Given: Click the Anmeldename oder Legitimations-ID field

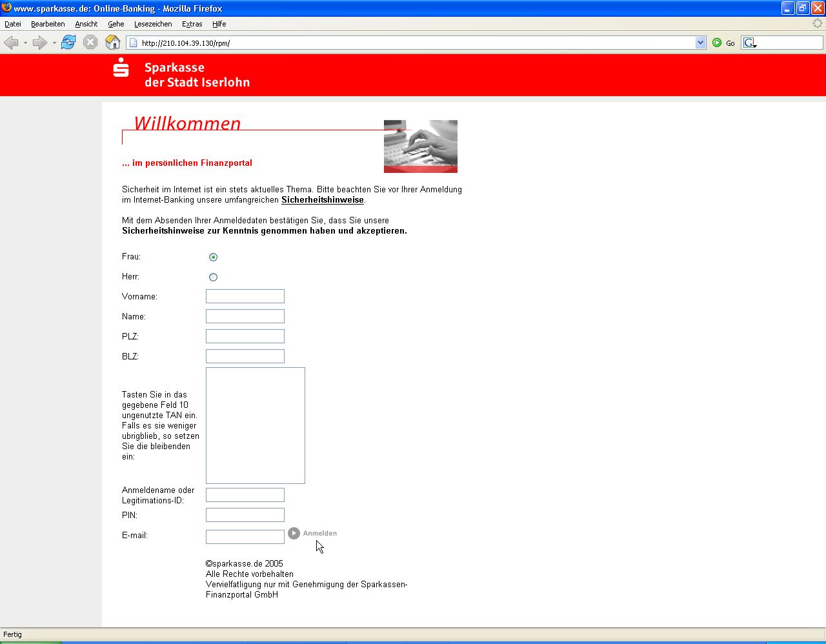Looking at the screenshot, I should 245,495.
